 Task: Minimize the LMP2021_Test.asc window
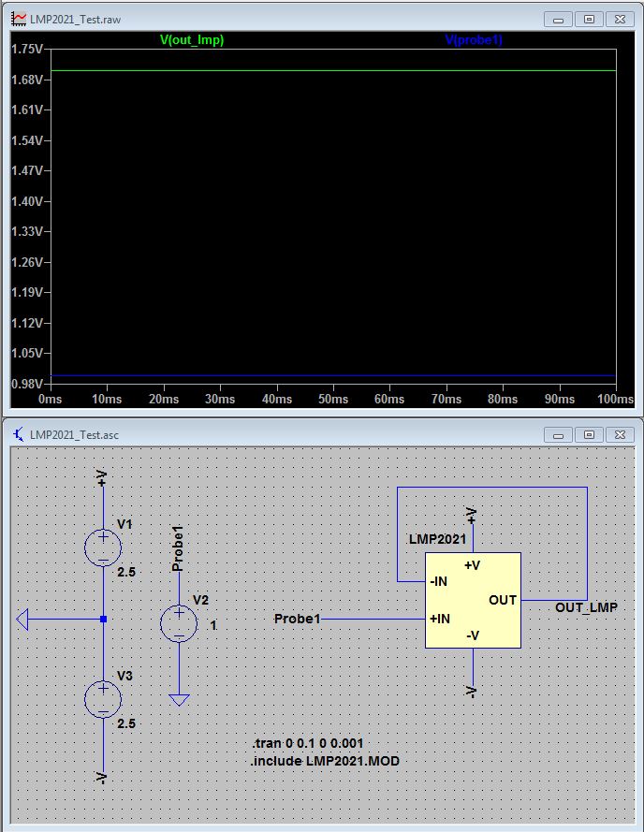558,435
